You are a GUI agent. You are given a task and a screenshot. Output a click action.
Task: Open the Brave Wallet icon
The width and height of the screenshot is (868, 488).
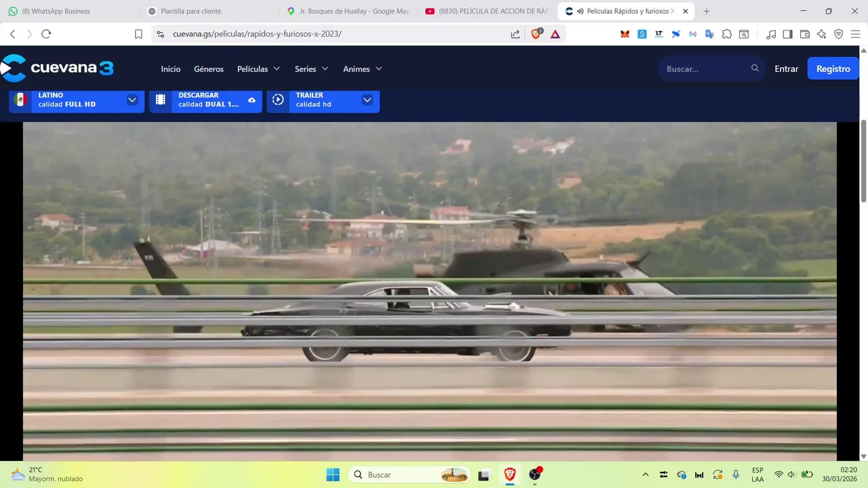click(x=805, y=34)
